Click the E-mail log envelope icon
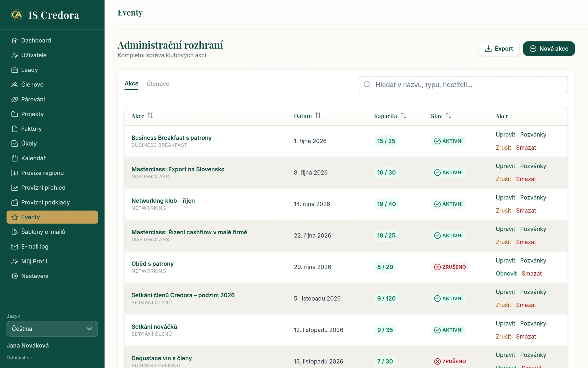Image resolution: width=588 pixels, height=368 pixels. [15, 247]
